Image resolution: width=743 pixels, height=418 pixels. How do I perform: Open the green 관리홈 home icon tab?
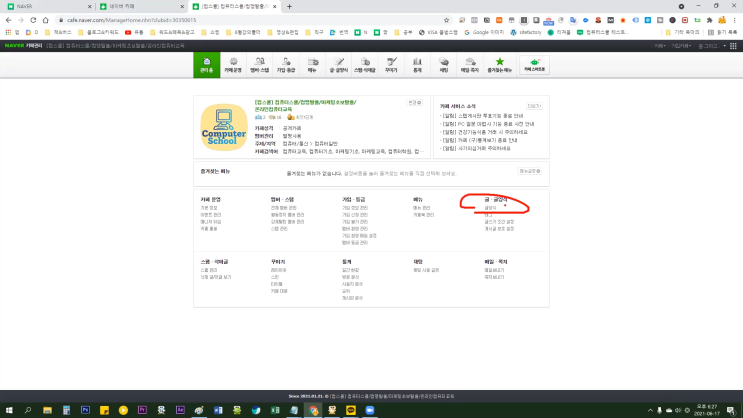tap(207, 65)
